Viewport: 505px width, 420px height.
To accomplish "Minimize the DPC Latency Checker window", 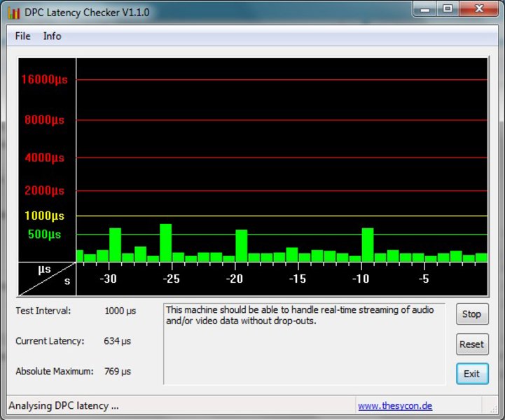I will [425, 8].
